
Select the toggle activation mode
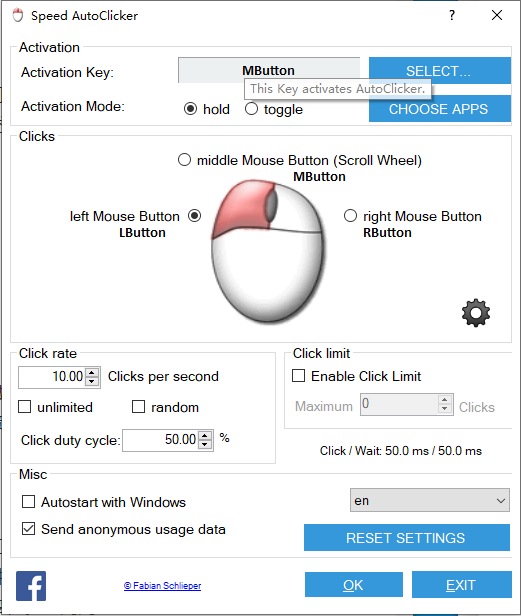click(251, 108)
